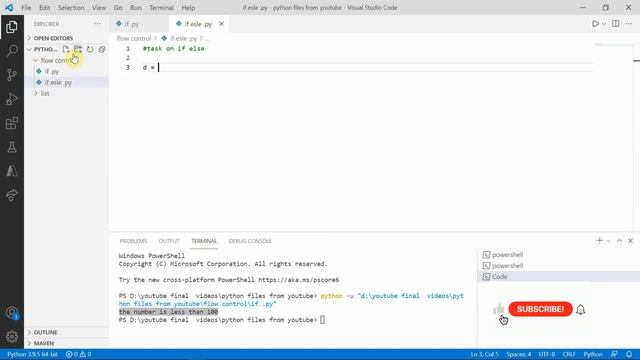Screen dimensions: 640x360
Task: Click feedback icon in status bar
Action: (614, 354)
